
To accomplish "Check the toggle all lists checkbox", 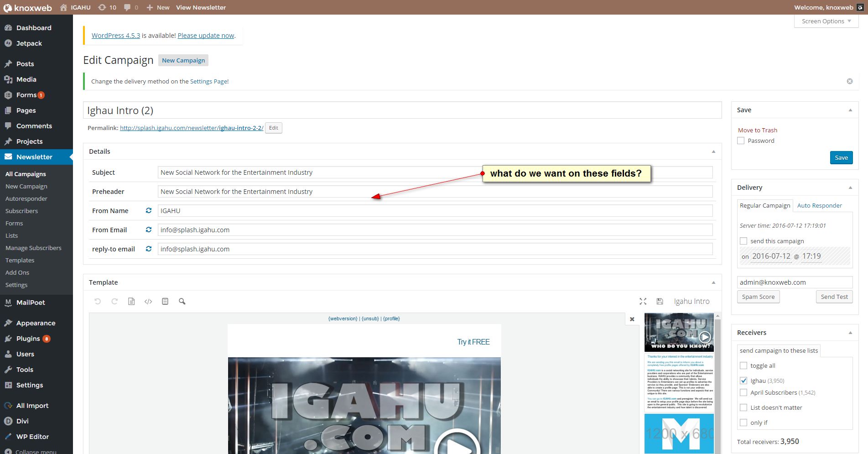I will (743, 365).
